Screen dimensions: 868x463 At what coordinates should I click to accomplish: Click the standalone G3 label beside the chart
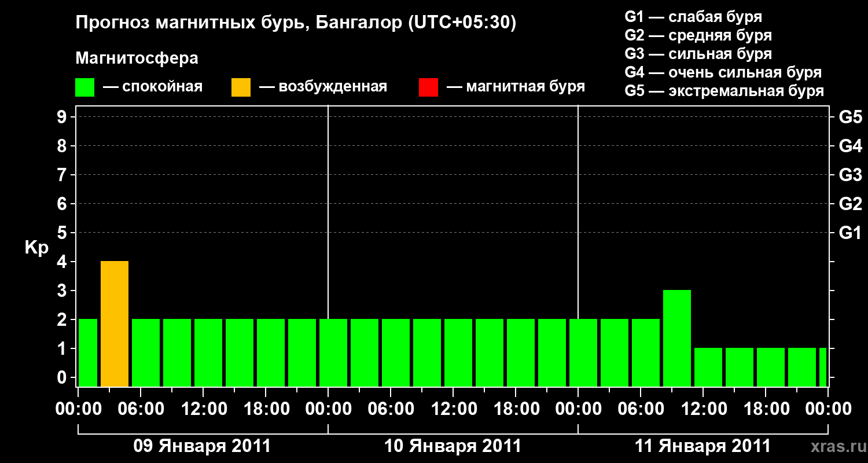click(851, 175)
